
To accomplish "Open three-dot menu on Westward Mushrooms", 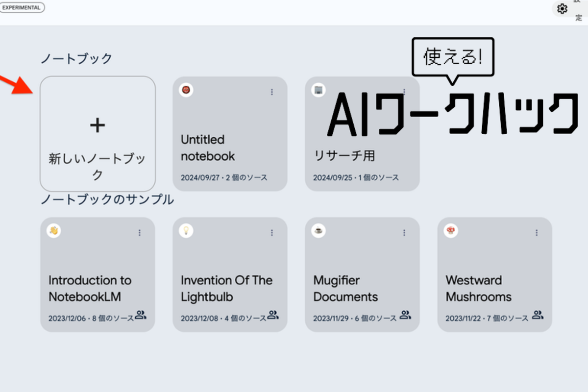I will click(x=537, y=233).
